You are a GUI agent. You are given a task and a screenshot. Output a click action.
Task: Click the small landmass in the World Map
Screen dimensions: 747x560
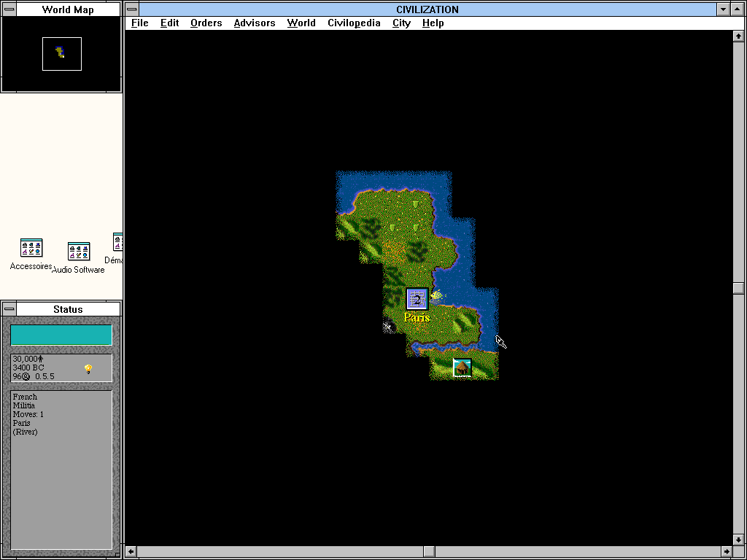(60, 52)
